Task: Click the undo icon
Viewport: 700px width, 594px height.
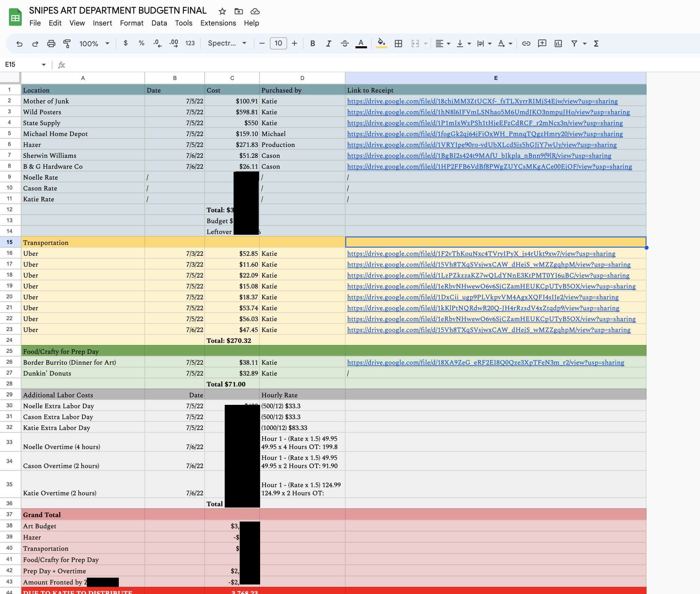Action: tap(19, 44)
